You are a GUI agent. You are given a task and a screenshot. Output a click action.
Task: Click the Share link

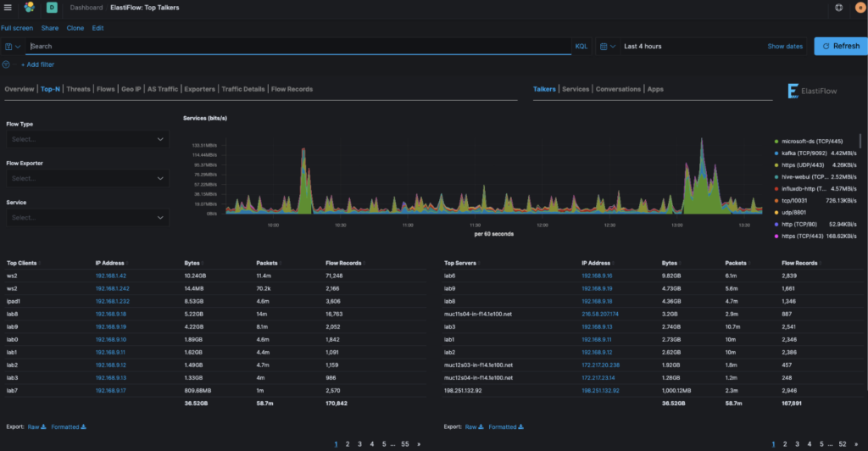coord(50,28)
